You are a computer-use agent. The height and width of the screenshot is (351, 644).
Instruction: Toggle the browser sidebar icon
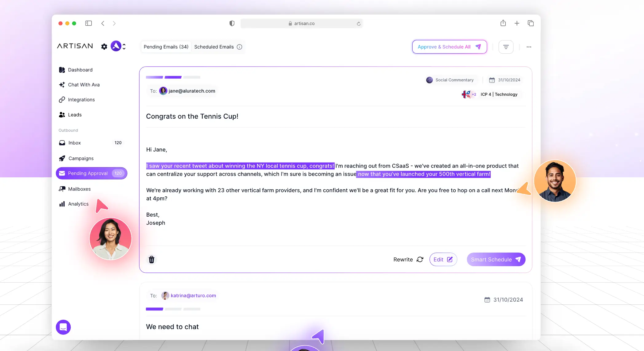(x=88, y=23)
